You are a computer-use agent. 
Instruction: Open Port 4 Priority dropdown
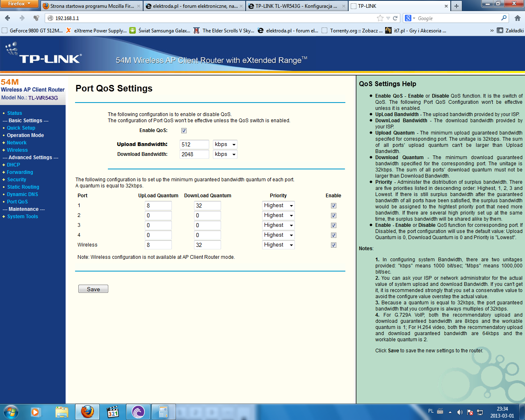click(278, 235)
